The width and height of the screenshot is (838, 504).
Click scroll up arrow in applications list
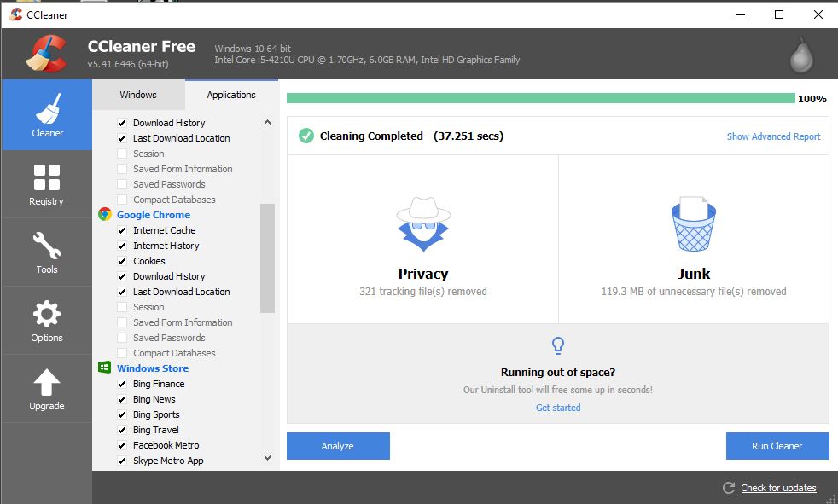tap(267, 122)
